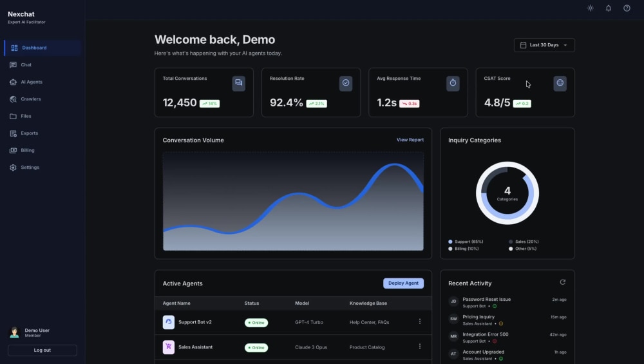Image resolution: width=644 pixels, height=364 pixels.
Task: Open the Billing menu item
Action: tap(43, 150)
